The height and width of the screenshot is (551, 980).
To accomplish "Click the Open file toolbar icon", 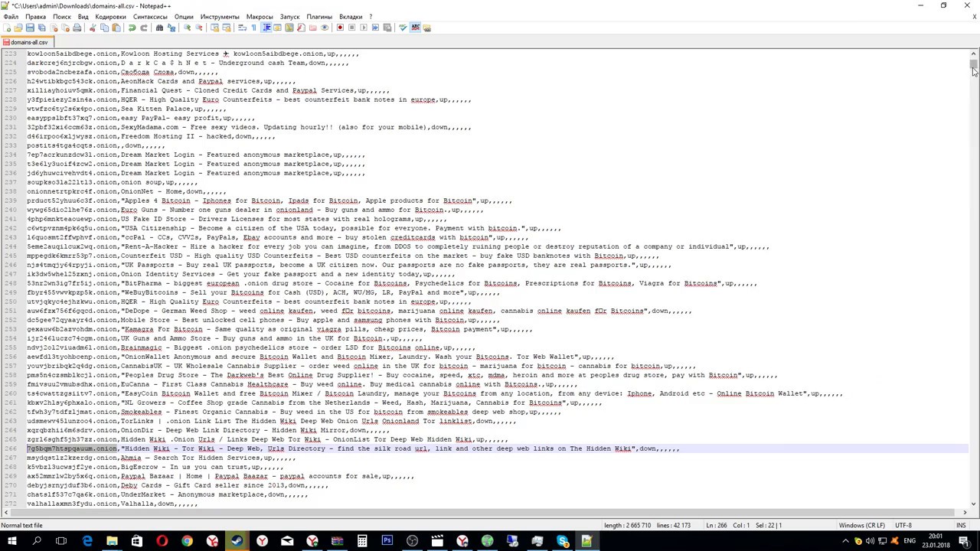I will [18, 28].
